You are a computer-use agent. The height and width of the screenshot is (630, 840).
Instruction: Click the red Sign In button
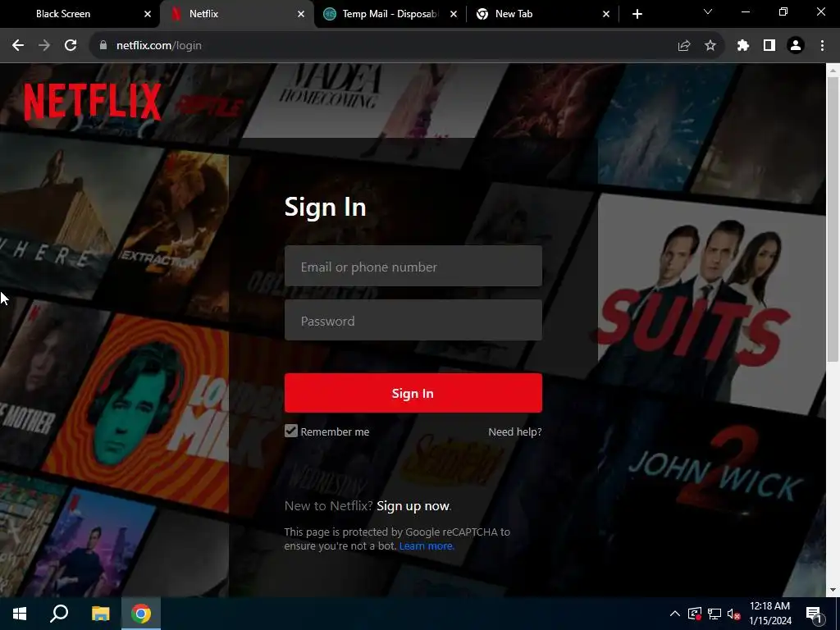coord(413,393)
